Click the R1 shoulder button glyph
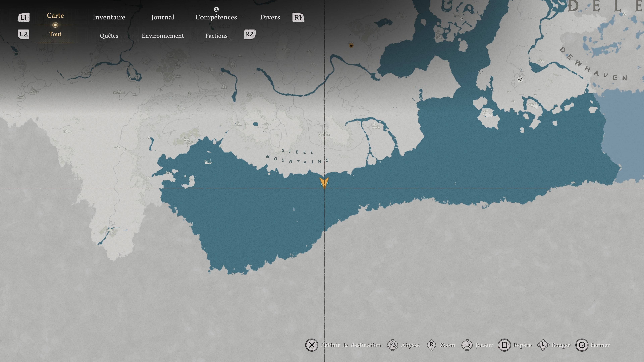The width and height of the screenshot is (644, 362). click(298, 17)
